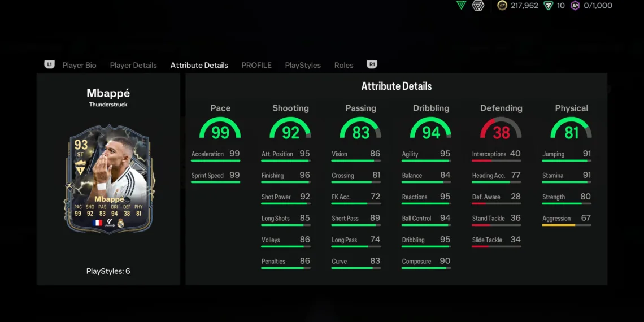Click the Strength 80 row
Image resolution: width=644 pixels, height=322 pixels.
(x=567, y=198)
